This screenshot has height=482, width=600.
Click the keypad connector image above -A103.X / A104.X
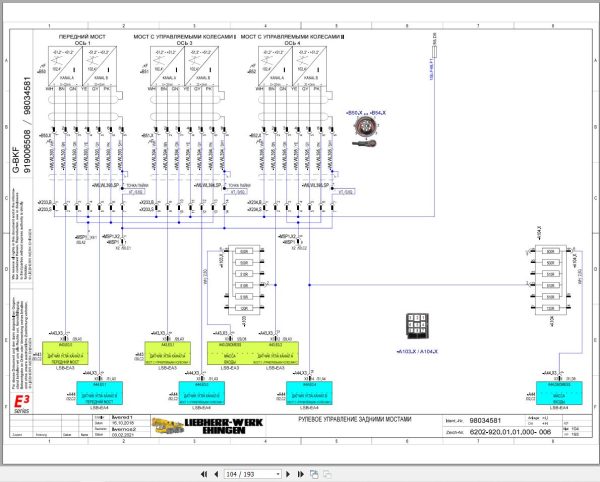coord(417,326)
